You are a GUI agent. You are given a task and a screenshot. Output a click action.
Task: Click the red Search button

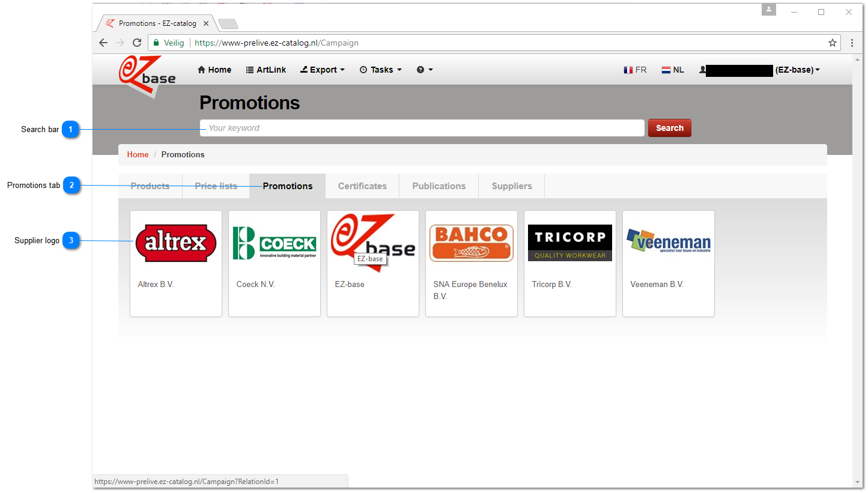[670, 128]
